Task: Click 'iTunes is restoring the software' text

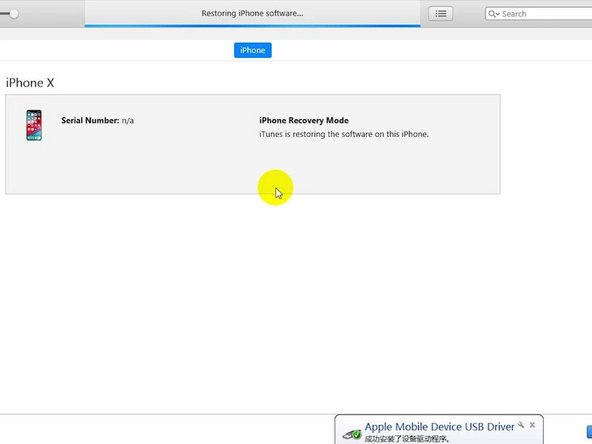Action: (x=344, y=134)
